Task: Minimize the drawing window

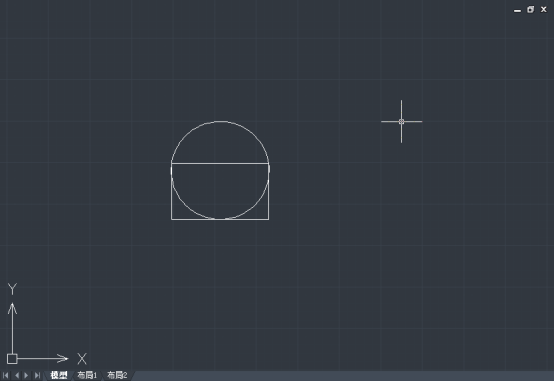Action: 517,10
